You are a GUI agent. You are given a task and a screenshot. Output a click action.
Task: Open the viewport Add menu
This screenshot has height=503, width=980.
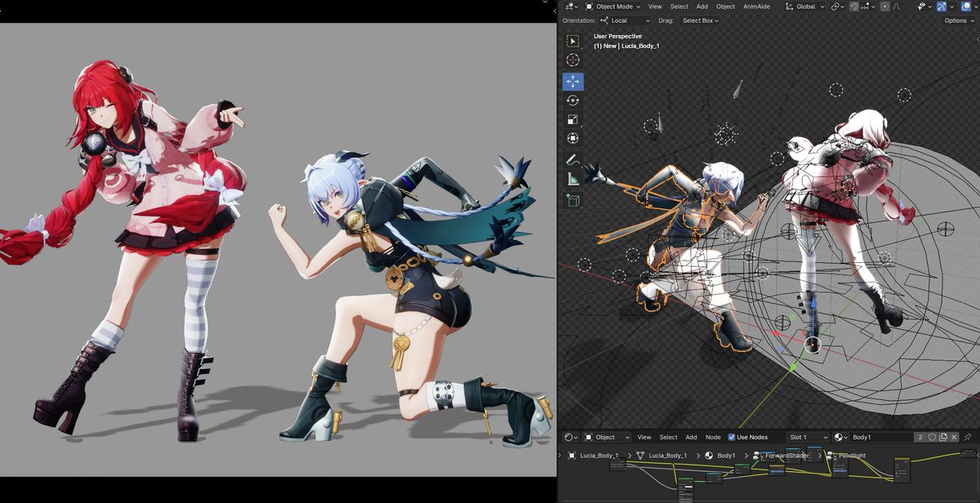[702, 7]
